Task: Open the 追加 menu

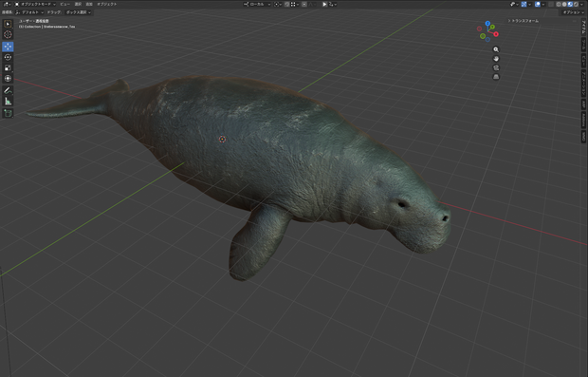Action: tap(89, 4)
